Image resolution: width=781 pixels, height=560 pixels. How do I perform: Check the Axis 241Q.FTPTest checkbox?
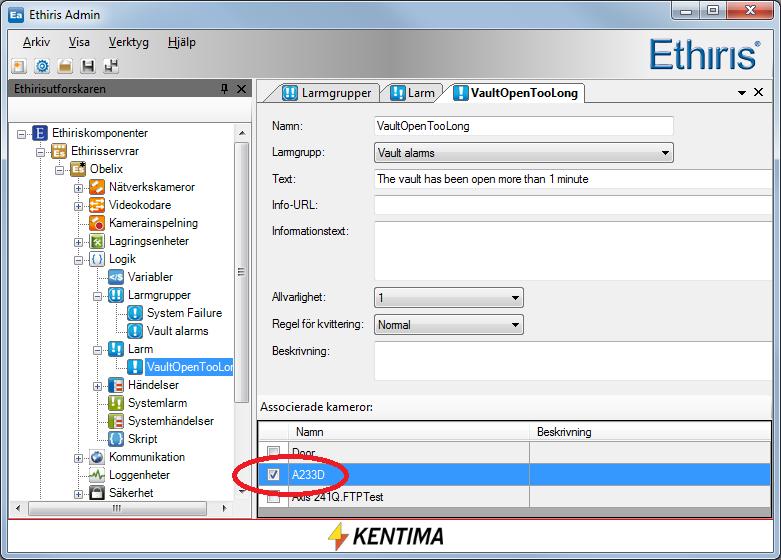point(273,497)
